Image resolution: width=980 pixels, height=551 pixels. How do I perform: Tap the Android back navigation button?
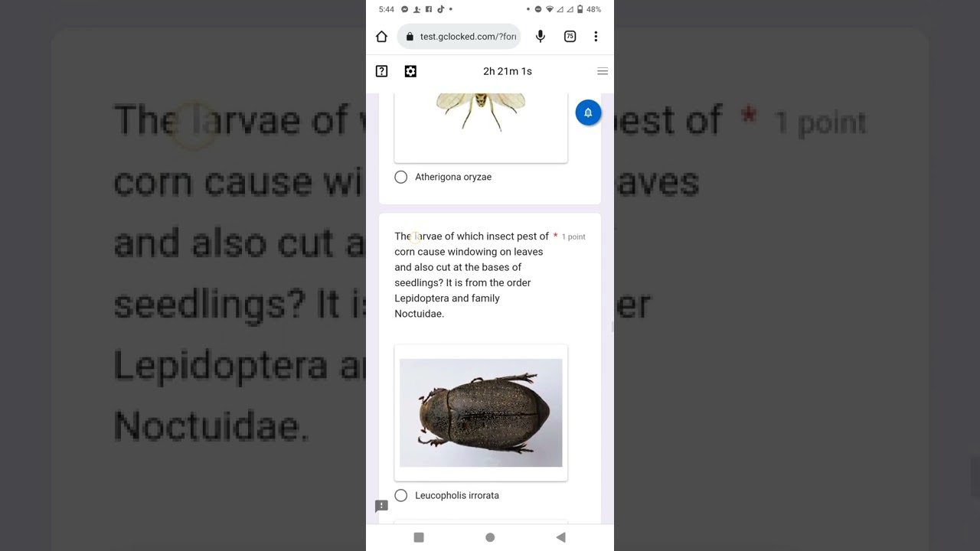click(560, 537)
